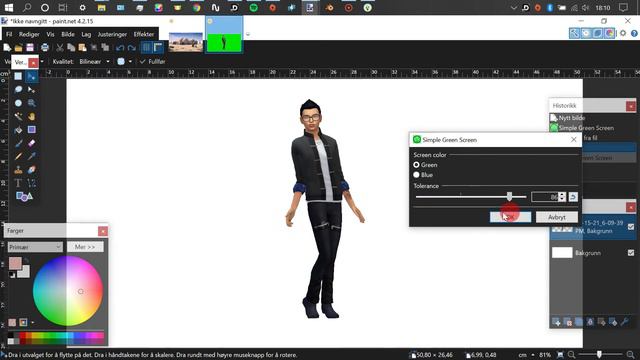Open the Shapes tool
640x360 pixels.
[x=24, y=196]
